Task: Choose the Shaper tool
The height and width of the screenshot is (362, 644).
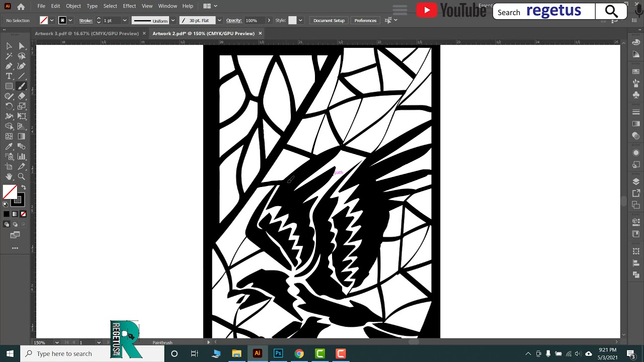Action: (9, 97)
